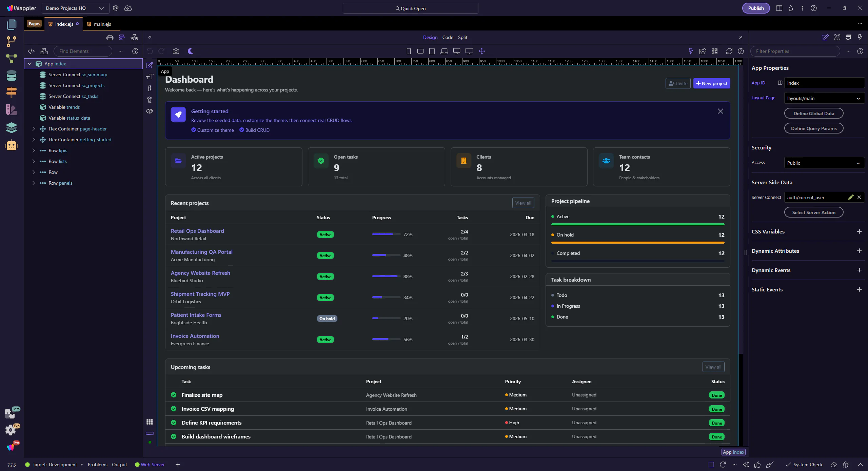Open the Git manager sidebar icon
868x471 pixels.
[x=11, y=41]
